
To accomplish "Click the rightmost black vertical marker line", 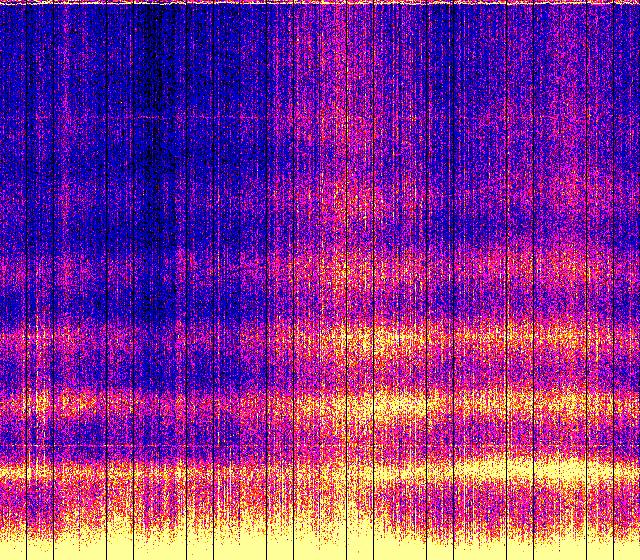I will click(614, 280).
